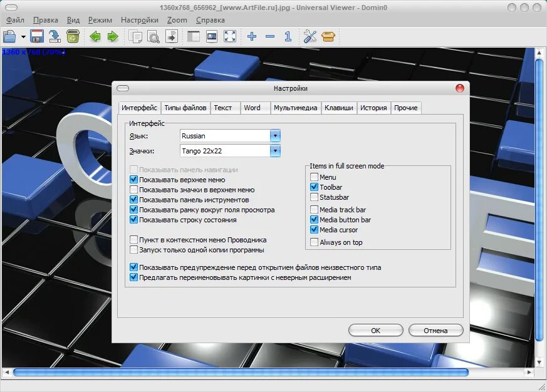547x392 pixels.
Task: Click the rename/move file arrow icon
Action: (x=55, y=36)
